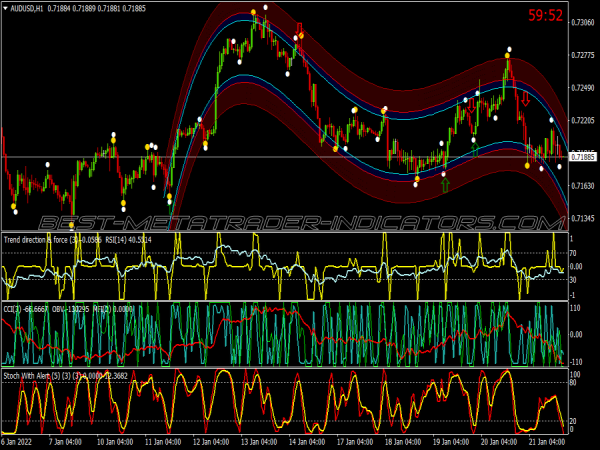Click the 80 level on the Stochastic scale
This screenshot has width=600, height=450.
click(x=573, y=382)
